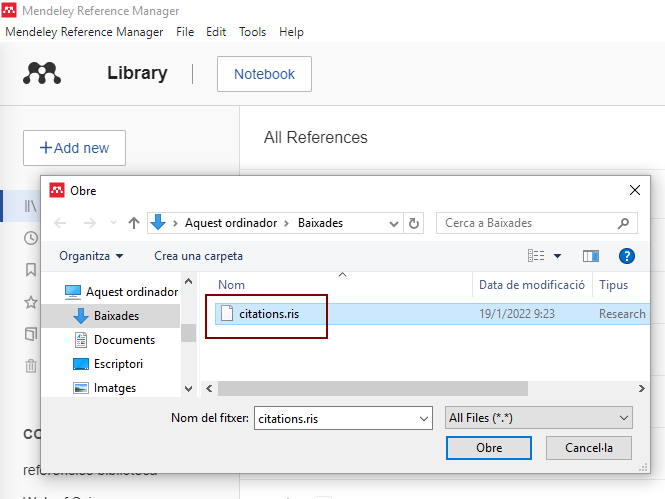Click the Nom del fitxer input field

343,418
